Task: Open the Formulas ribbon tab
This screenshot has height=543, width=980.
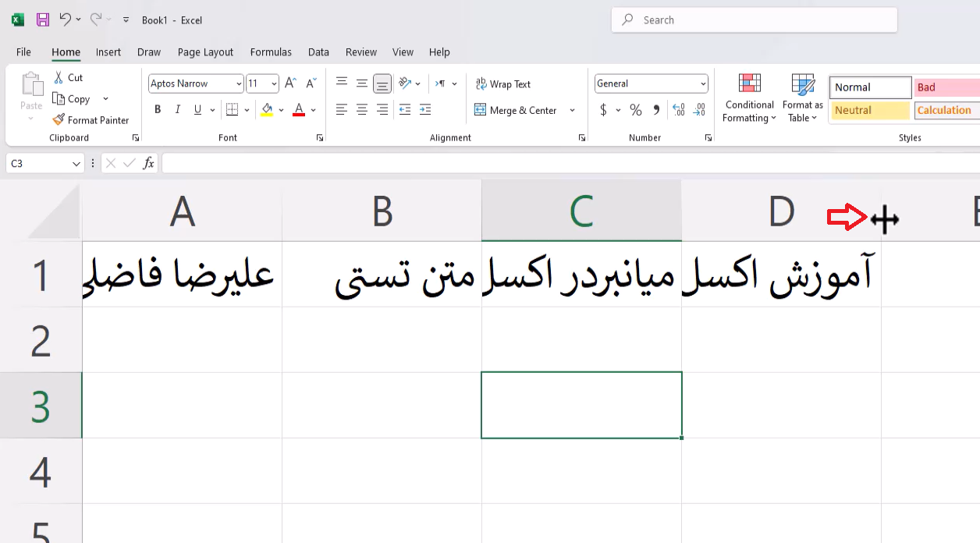Action: coord(271,52)
